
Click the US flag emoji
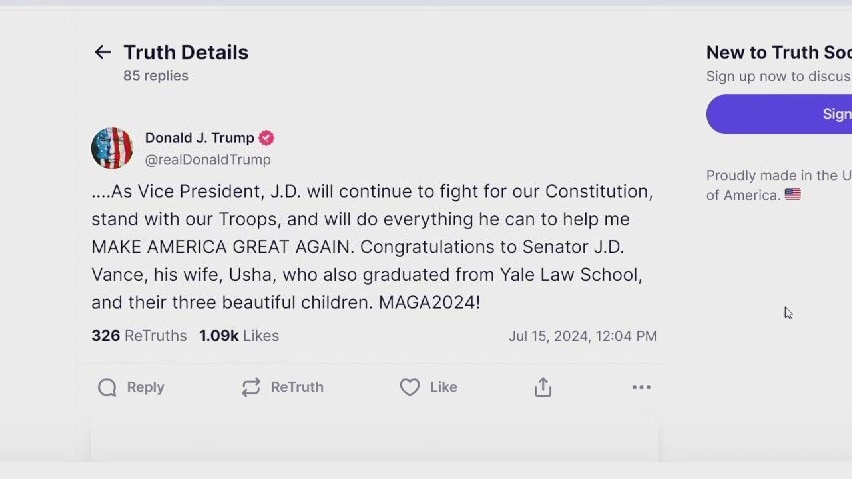(793, 195)
